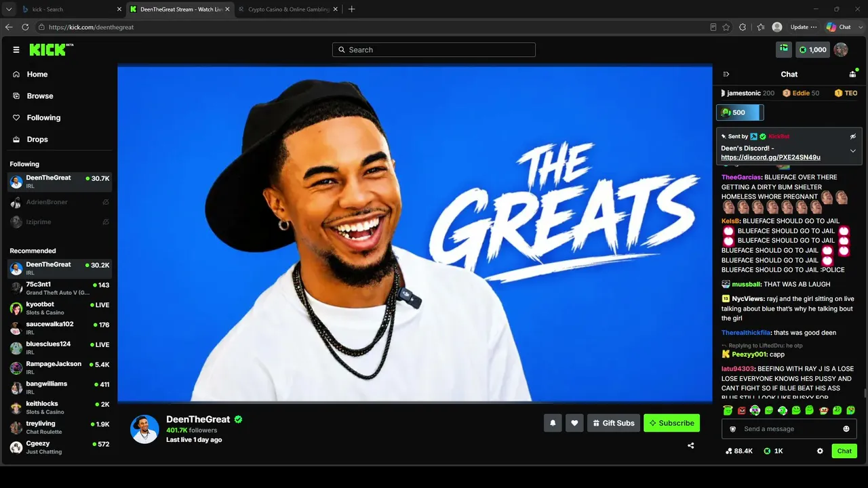Send message with the green Chat button
868x488 pixels.
point(844,451)
